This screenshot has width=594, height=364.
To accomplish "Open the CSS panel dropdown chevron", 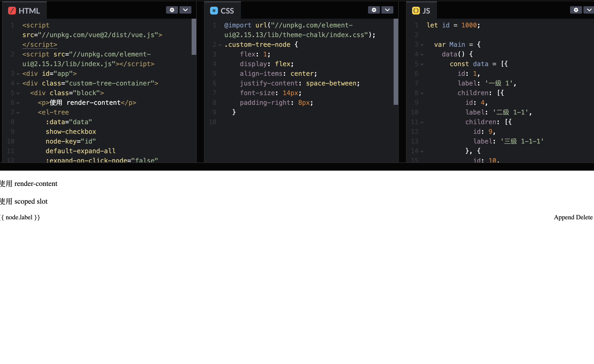I will click(x=387, y=10).
